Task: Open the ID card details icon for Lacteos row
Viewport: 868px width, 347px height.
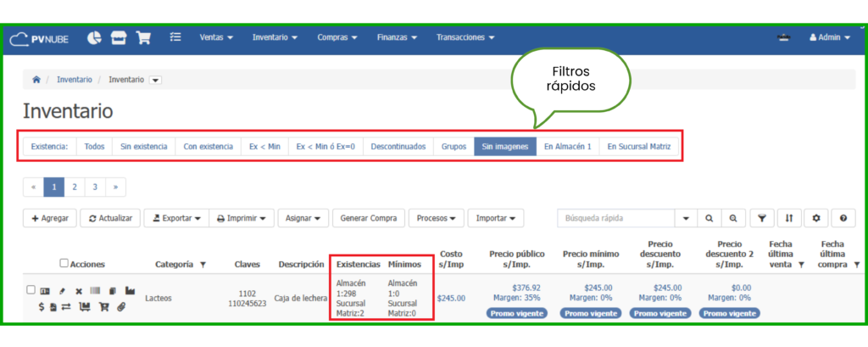Action: [45, 290]
